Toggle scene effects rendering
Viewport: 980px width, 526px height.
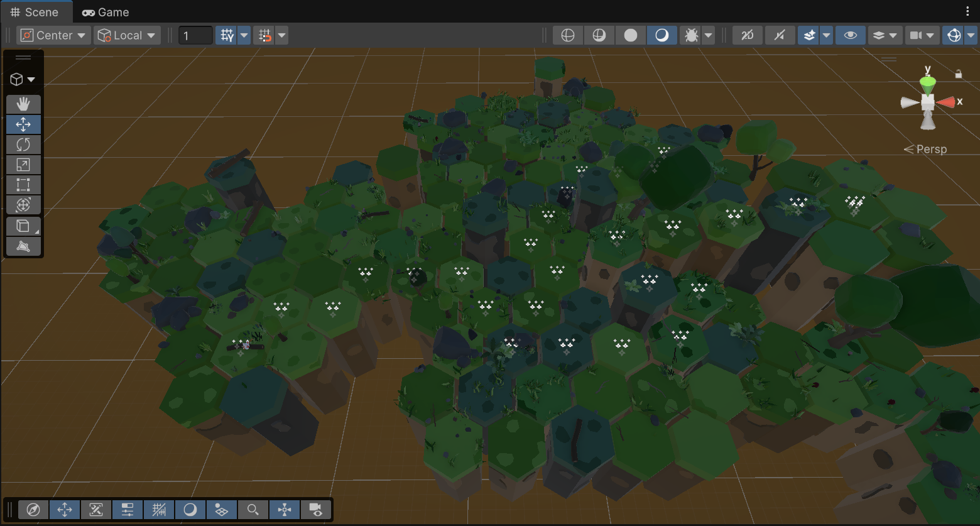(x=809, y=35)
